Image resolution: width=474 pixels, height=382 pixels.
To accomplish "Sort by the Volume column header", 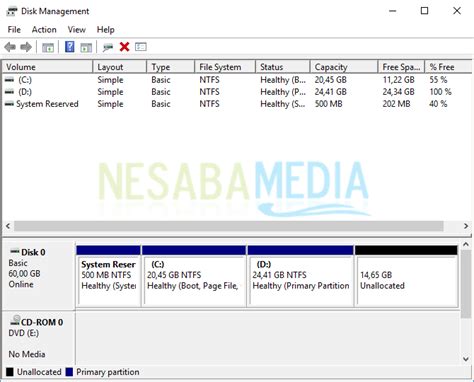I will tap(47, 67).
